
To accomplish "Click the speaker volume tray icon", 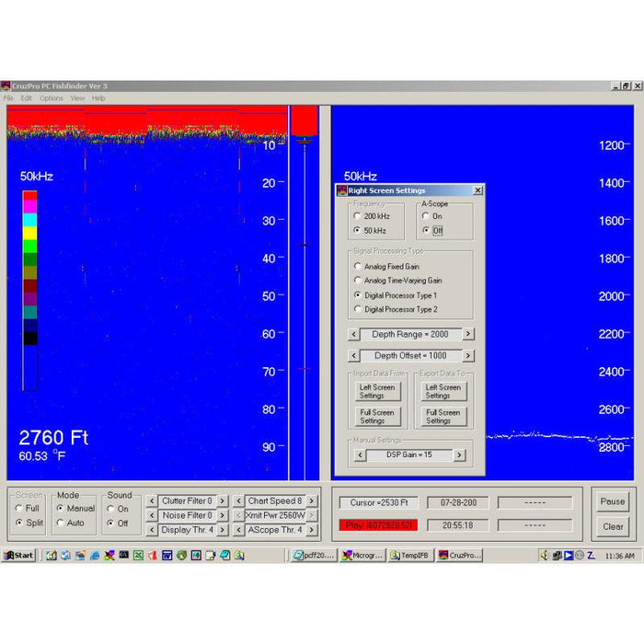I will point(545,556).
